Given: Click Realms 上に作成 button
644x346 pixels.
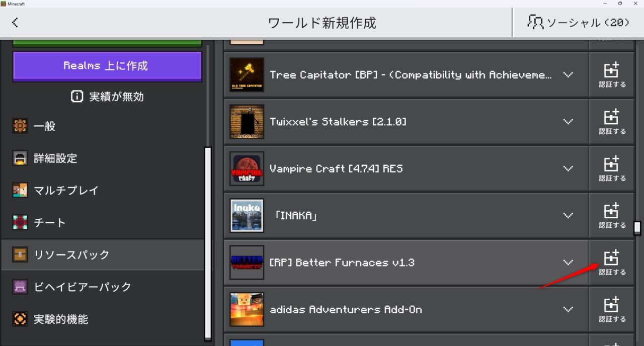Looking at the screenshot, I should [x=107, y=66].
